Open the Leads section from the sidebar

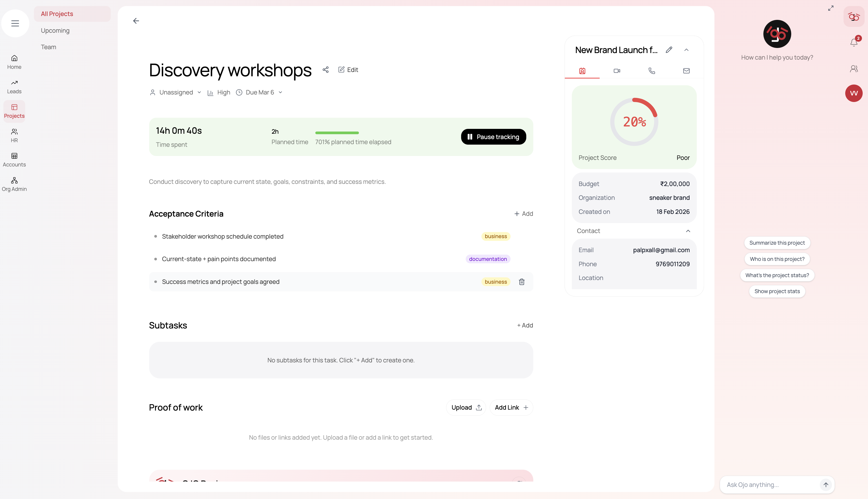click(x=14, y=86)
